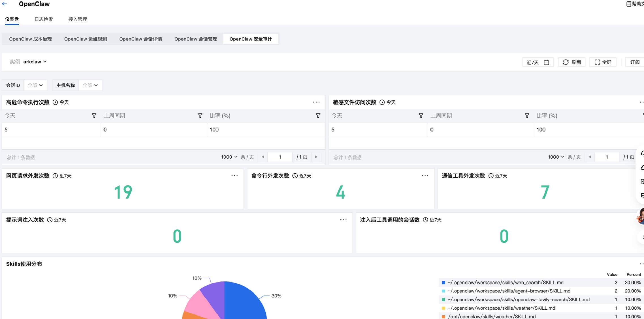The height and width of the screenshot is (319, 644).
Task: Open the three-dot menu of 网页请求外发次数 panel
Action: coord(234,176)
